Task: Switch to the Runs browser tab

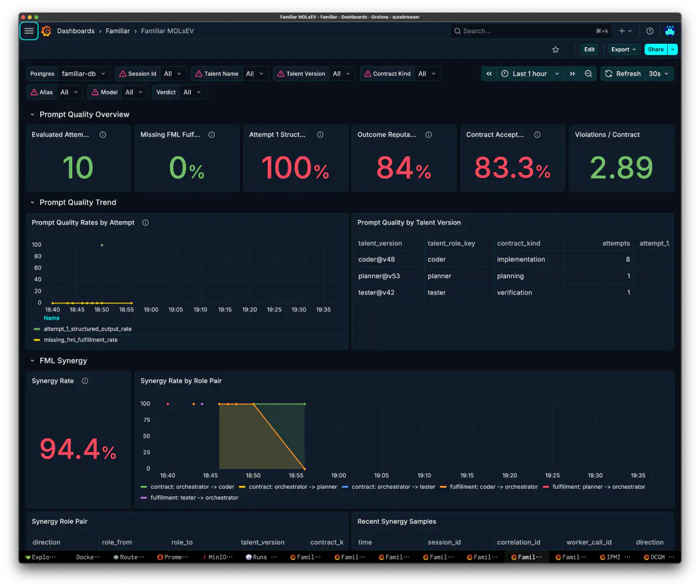Action: (x=261, y=557)
